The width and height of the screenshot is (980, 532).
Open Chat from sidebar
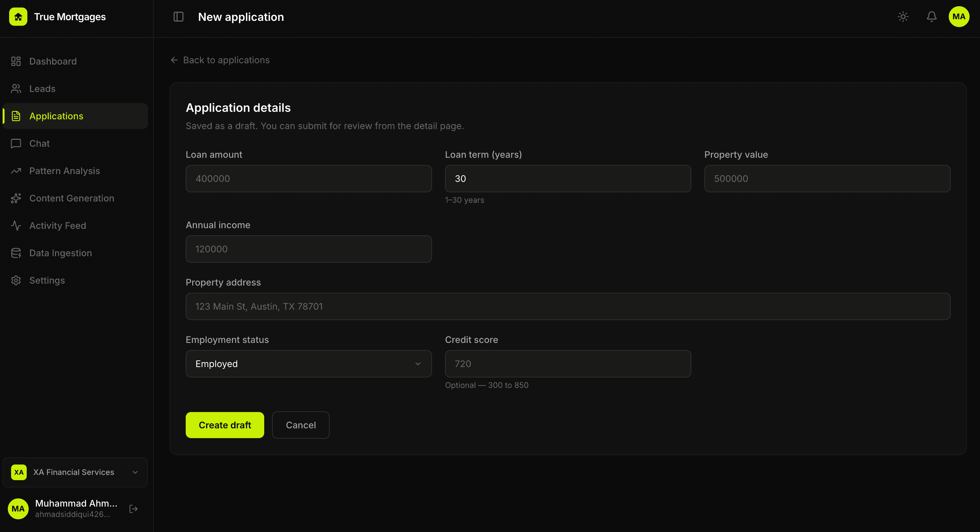click(75, 143)
